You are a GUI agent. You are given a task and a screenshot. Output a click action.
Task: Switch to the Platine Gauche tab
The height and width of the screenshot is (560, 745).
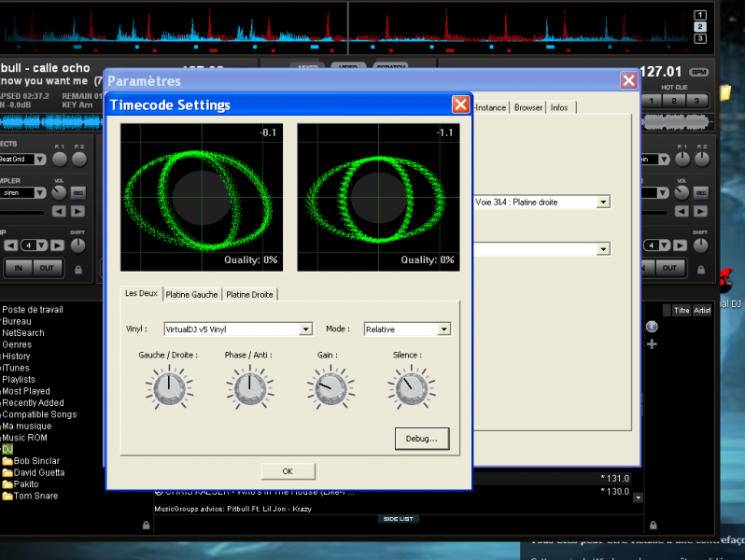[x=192, y=295]
